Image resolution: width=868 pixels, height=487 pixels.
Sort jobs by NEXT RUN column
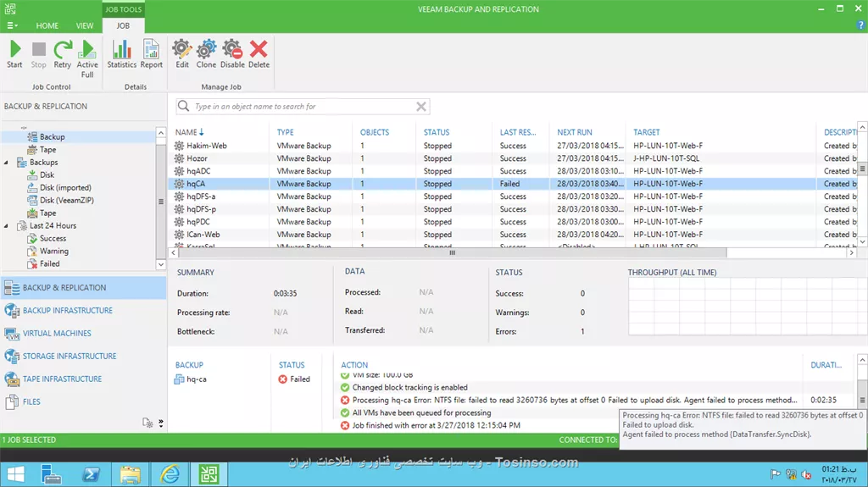click(x=574, y=132)
